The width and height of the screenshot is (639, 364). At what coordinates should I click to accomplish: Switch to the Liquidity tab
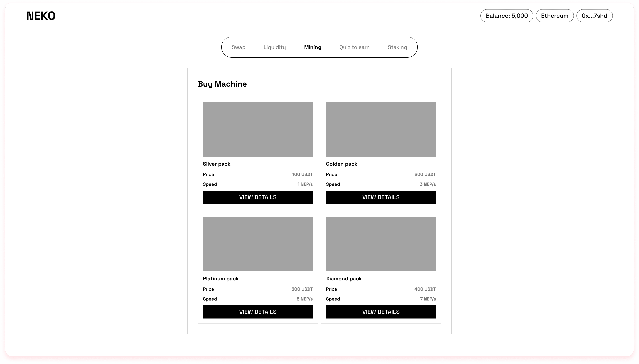click(x=274, y=47)
